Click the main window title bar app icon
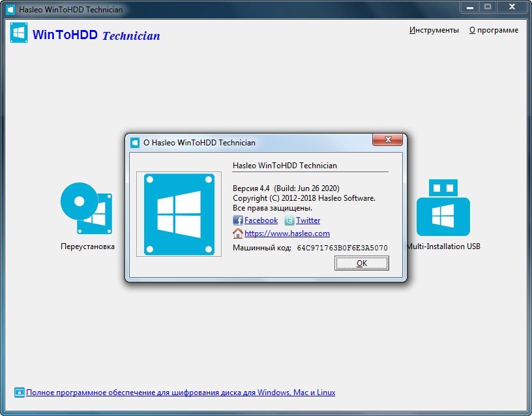This screenshot has height=416, width=532. (10, 10)
